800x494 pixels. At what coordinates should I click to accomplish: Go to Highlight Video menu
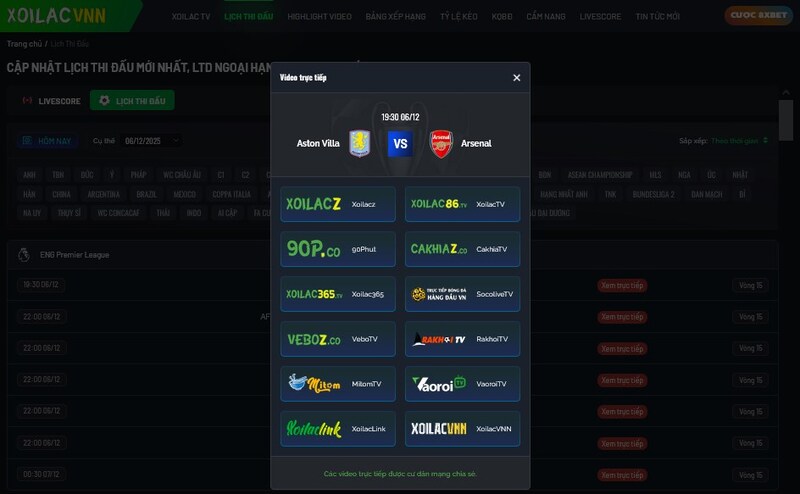(x=319, y=17)
